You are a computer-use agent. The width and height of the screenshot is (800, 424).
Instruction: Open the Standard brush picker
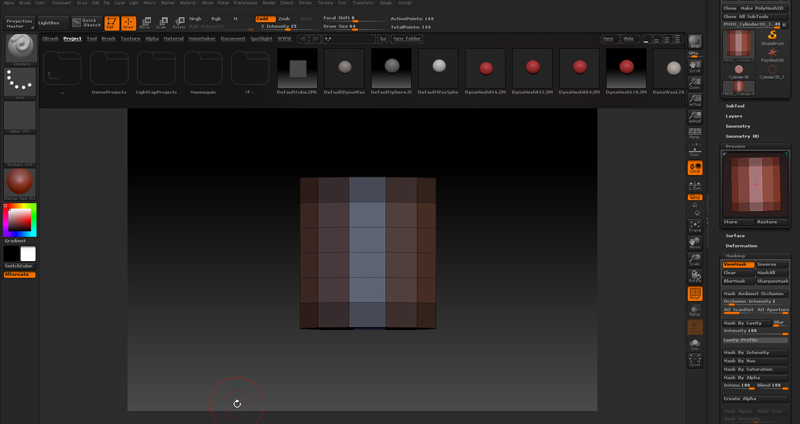tap(20, 50)
